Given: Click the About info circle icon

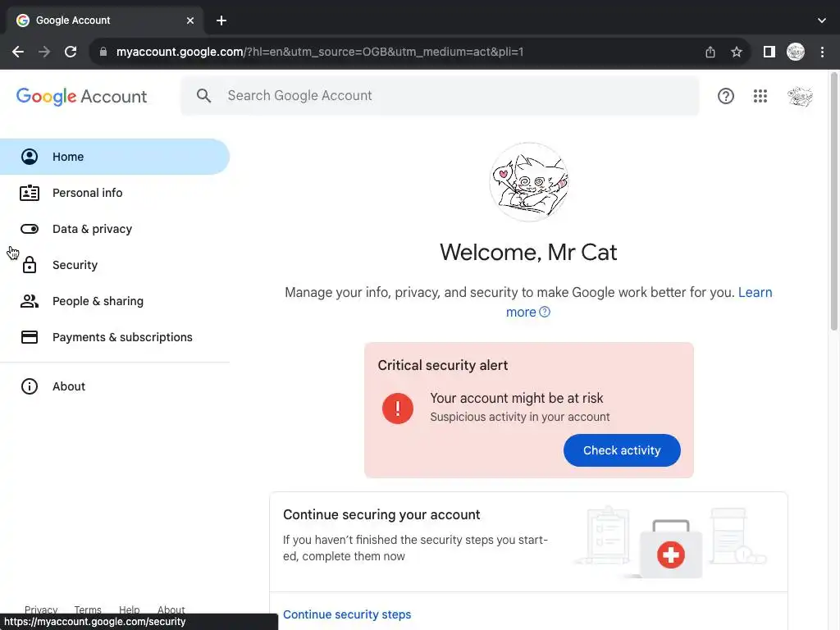Looking at the screenshot, I should pyautogui.click(x=30, y=386).
